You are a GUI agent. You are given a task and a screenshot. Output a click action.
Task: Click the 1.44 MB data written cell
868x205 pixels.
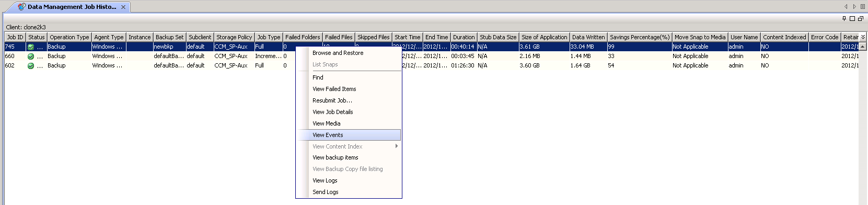click(588, 56)
